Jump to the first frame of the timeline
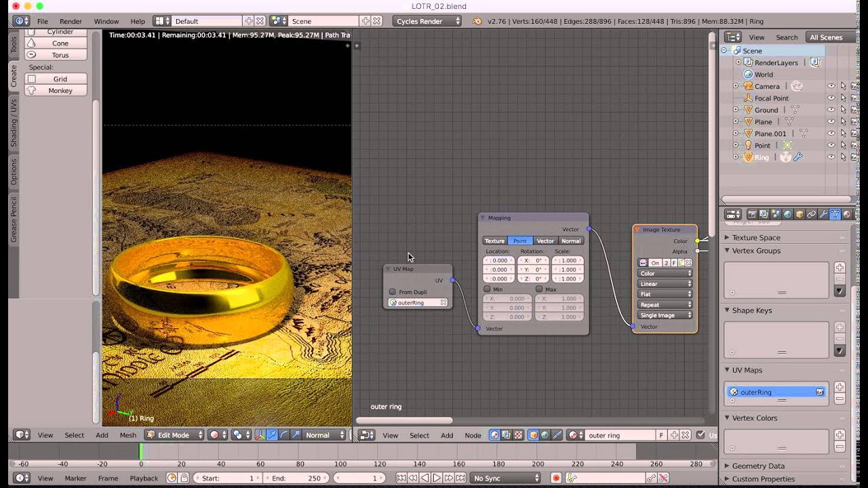This screenshot has height=488, width=868. (401, 478)
